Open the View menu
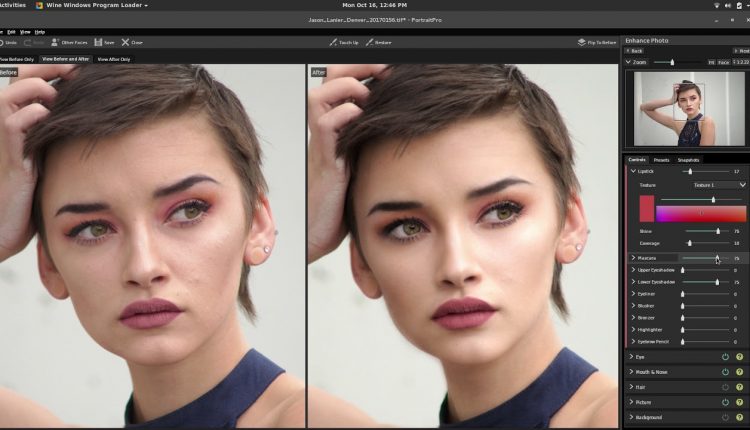The width and height of the screenshot is (750, 430). point(25,32)
